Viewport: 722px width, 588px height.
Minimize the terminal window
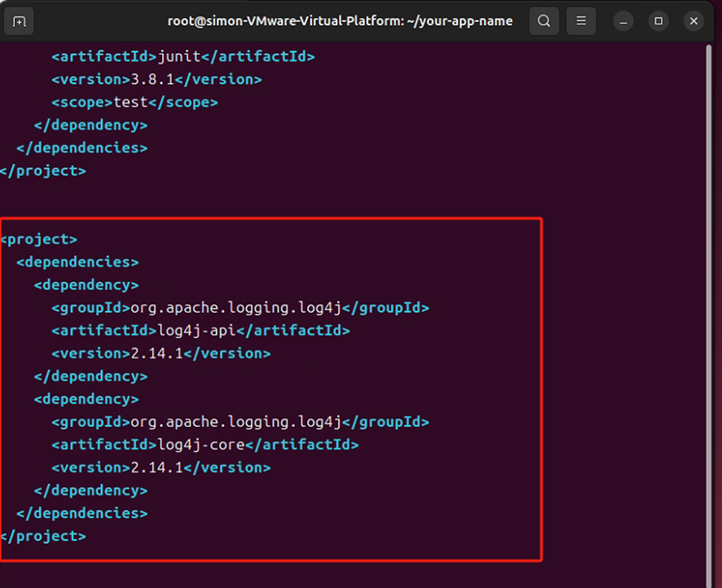623,21
